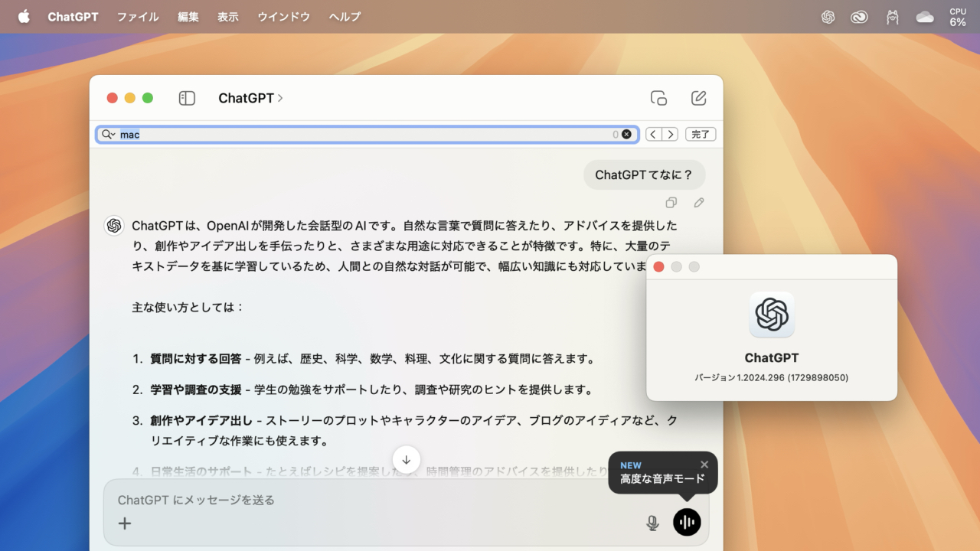Click the microphone dictation icon
Viewport: 980px width, 551px height.
point(652,523)
